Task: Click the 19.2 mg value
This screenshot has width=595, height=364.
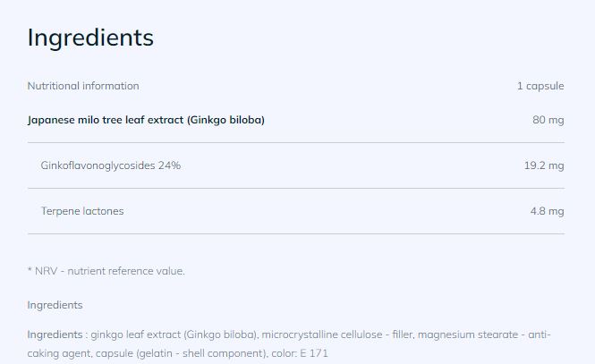Action: pyautogui.click(x=543, y=165)
